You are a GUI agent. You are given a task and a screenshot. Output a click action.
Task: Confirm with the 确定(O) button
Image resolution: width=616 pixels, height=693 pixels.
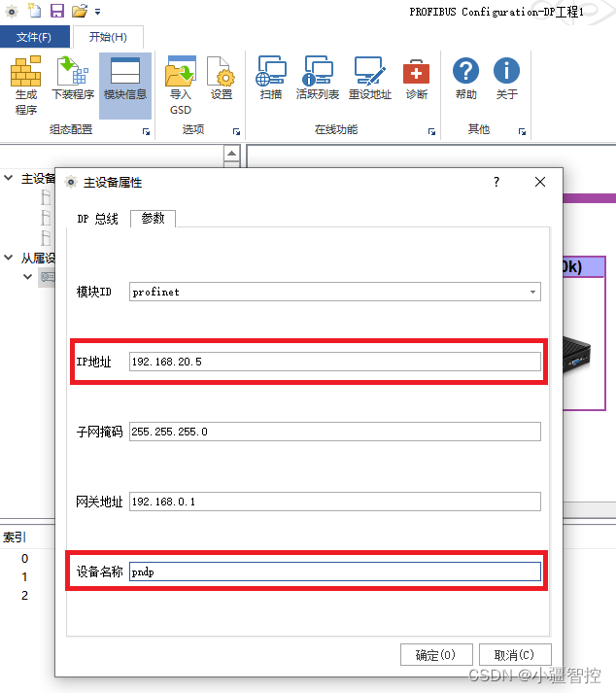436,654
